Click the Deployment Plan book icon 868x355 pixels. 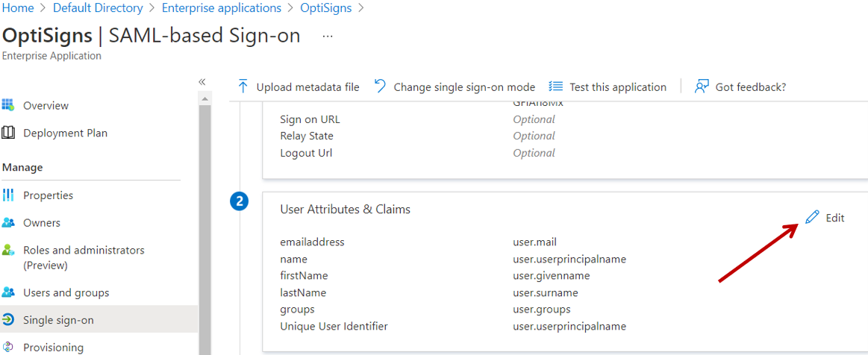coord(7,133)
